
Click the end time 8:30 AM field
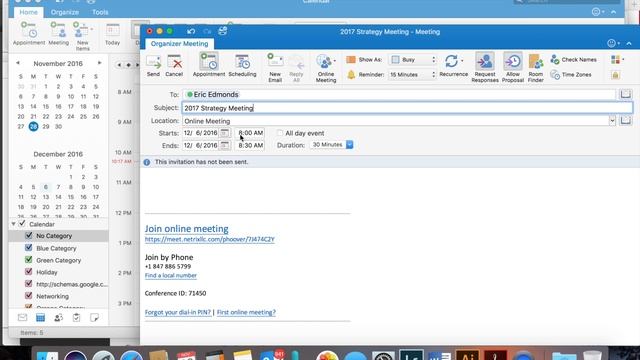[250, 145]
